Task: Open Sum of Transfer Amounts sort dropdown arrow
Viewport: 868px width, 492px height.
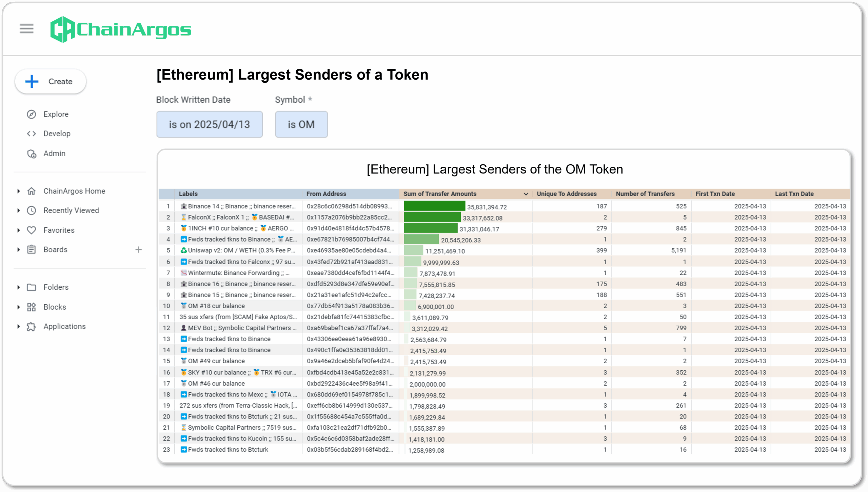Action: (526, 194)
